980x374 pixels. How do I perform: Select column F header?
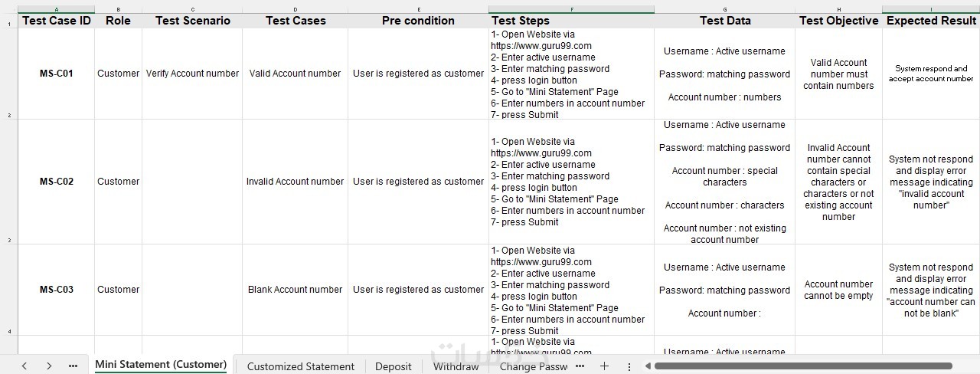[x=571, y=9]
